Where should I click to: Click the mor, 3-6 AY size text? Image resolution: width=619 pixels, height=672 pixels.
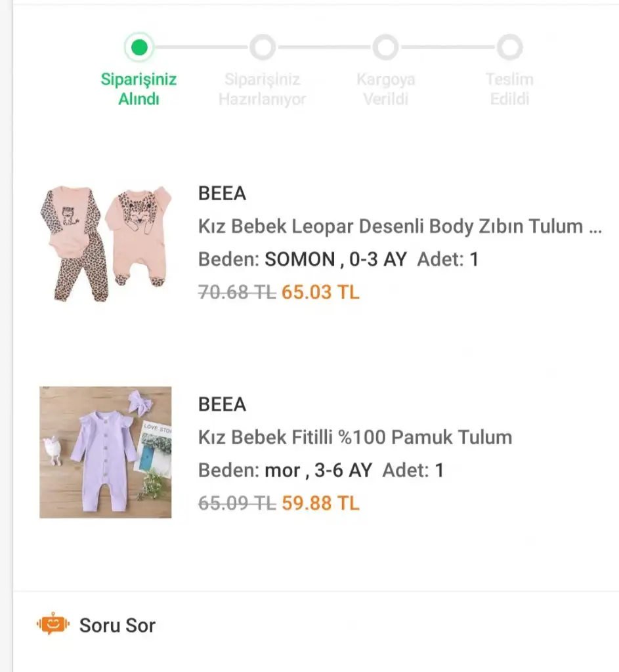click(x=318, y=470)
